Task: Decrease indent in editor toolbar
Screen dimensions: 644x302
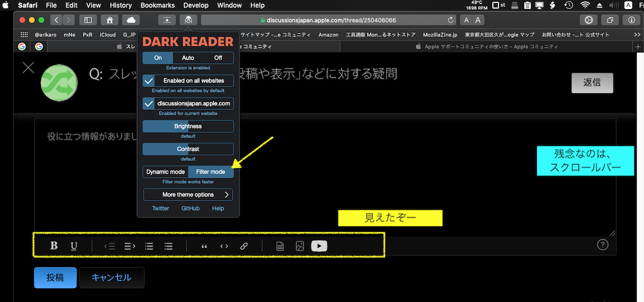Action: pos(109,246)
